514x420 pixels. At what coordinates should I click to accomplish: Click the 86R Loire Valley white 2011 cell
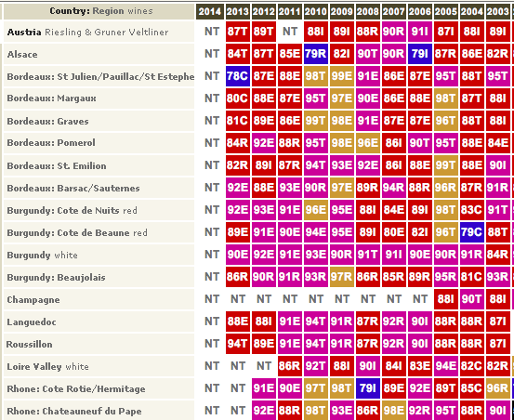coord(290,366)
